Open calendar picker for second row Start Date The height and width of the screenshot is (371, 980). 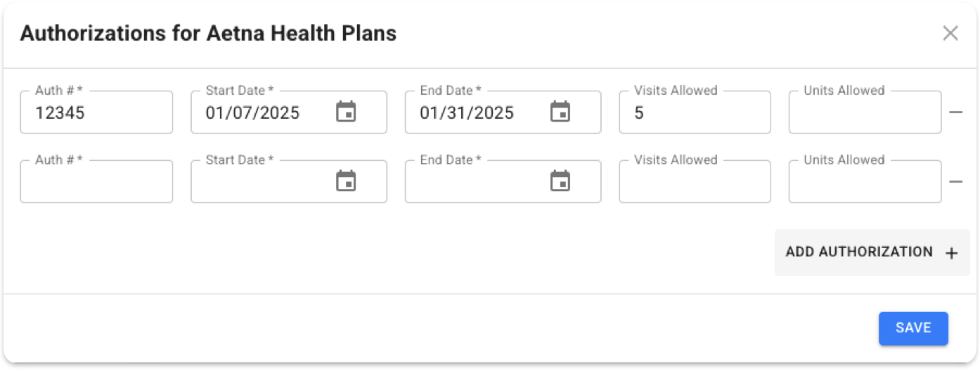click(346, 181)
